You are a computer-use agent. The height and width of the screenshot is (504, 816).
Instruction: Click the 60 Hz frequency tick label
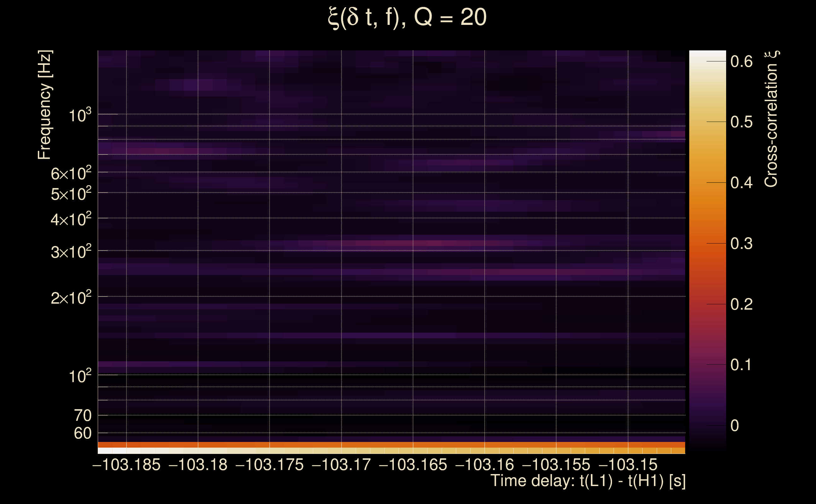[82, 434]
